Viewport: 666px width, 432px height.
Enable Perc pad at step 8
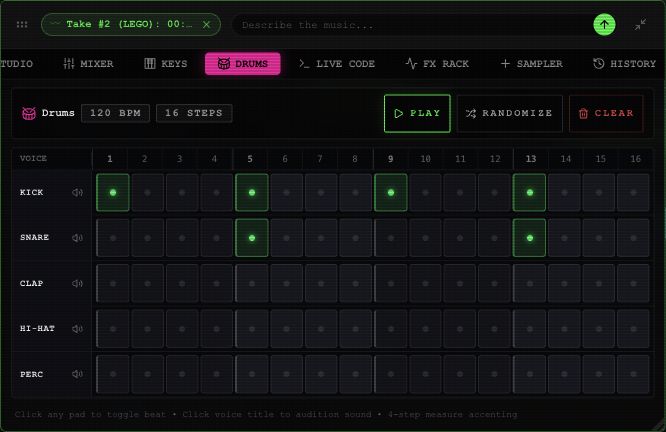coord(356,374)
